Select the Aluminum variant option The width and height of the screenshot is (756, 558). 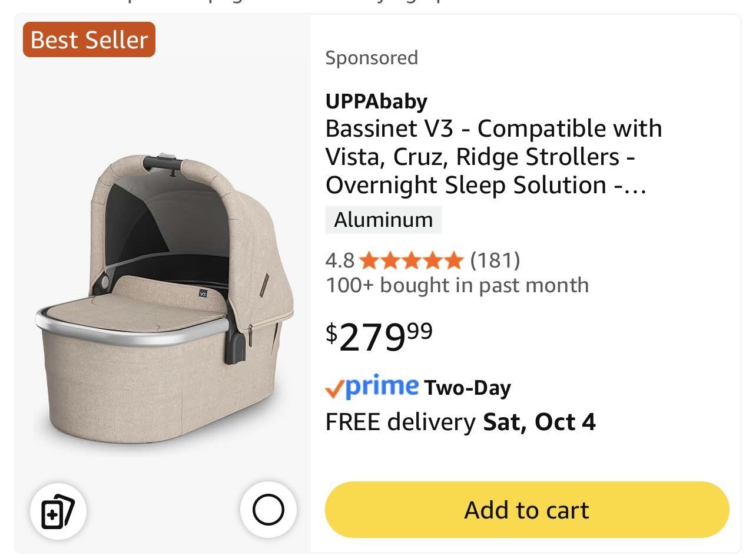383,220
